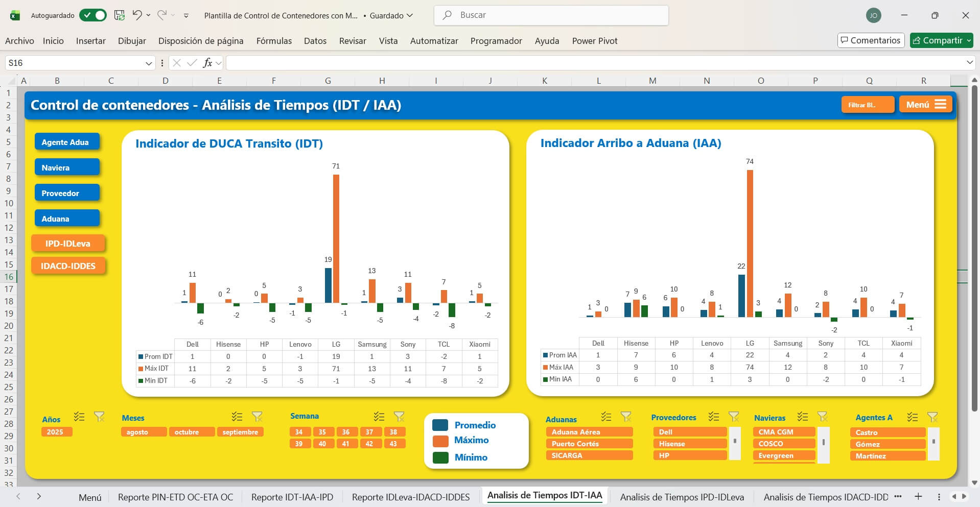This screenshot has height=507, width=980.
Task: Click the add new sheet plus icon
Action: pos(918,496)
